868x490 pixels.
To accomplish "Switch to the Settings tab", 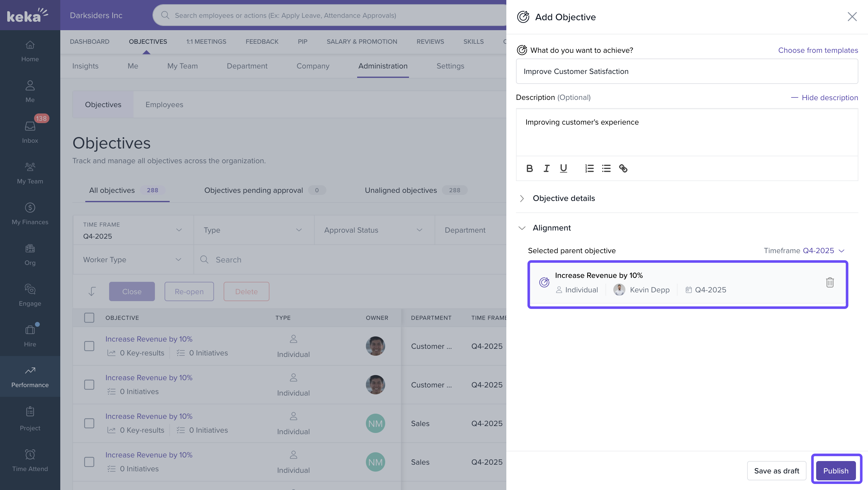I will pos(450,66).
